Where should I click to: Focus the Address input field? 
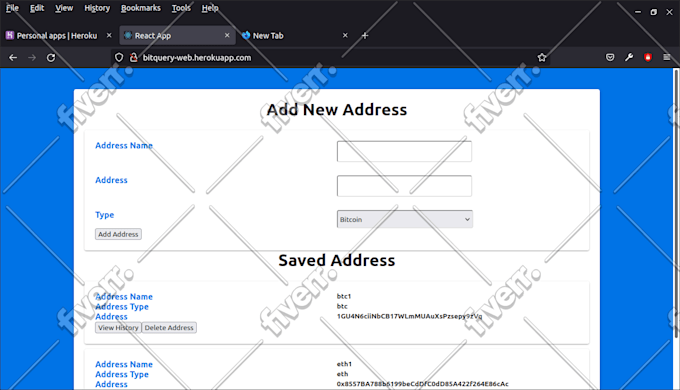pyautogui.click(x=404, y=186)
